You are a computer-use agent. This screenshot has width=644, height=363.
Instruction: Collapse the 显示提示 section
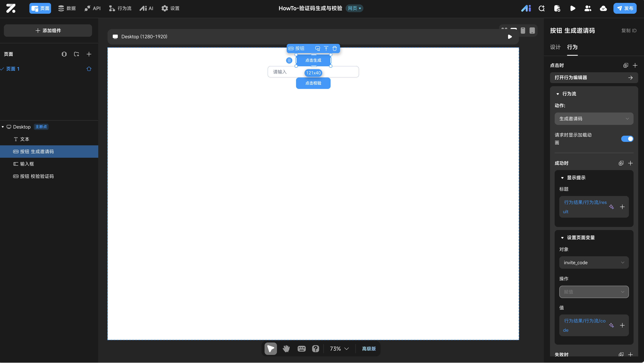(x=562, y=178)
